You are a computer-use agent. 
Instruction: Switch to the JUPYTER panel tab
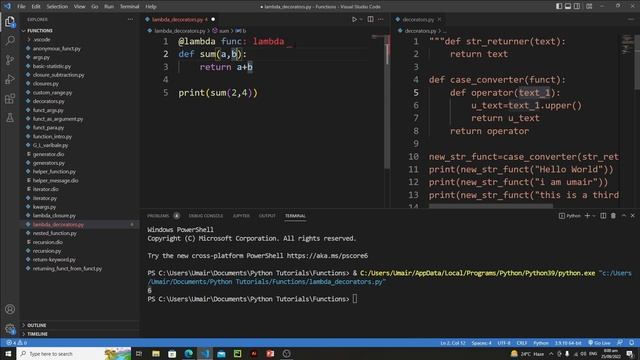pyautogui.click(x=241, y=216)
